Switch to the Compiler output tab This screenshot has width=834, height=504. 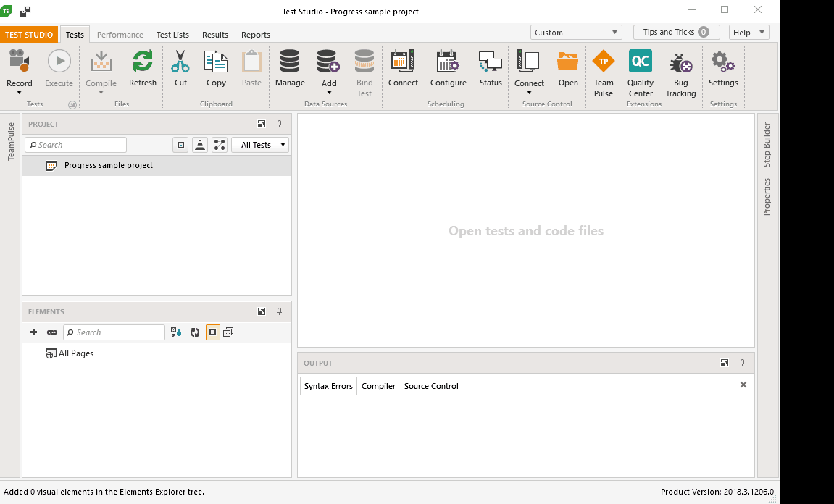coord(378,386)
